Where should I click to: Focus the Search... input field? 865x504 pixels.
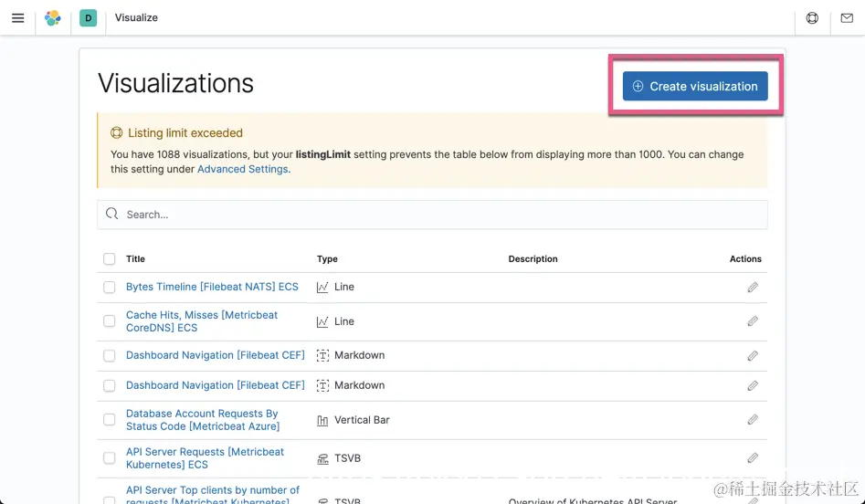pos(432,215)
